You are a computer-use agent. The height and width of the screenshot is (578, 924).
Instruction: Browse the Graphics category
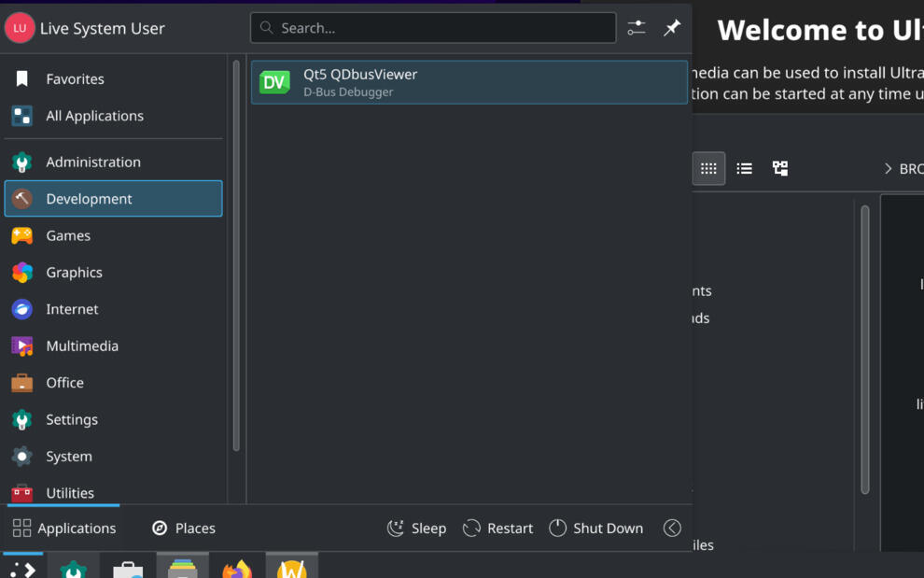(x=113, y=273)
